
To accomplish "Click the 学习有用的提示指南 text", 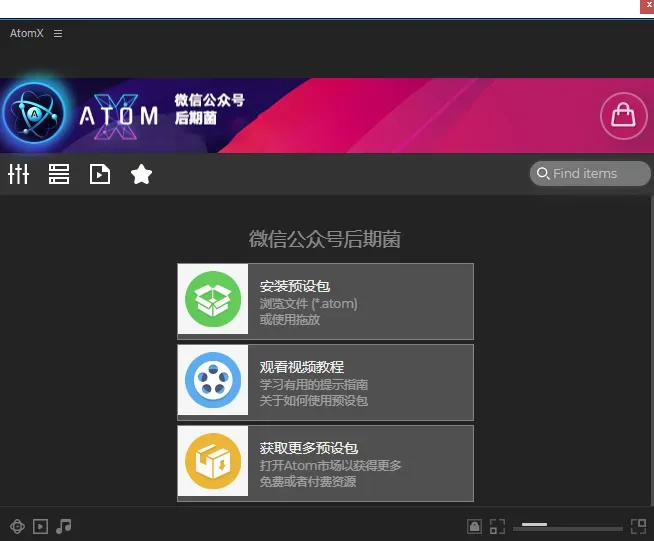I will [314, 385].
